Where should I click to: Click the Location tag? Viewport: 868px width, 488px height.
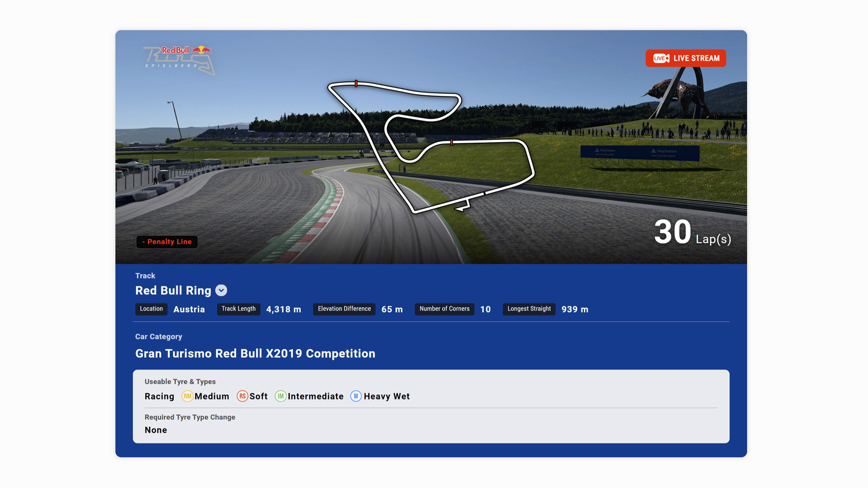pyautogui.click(x=151, y=309)
